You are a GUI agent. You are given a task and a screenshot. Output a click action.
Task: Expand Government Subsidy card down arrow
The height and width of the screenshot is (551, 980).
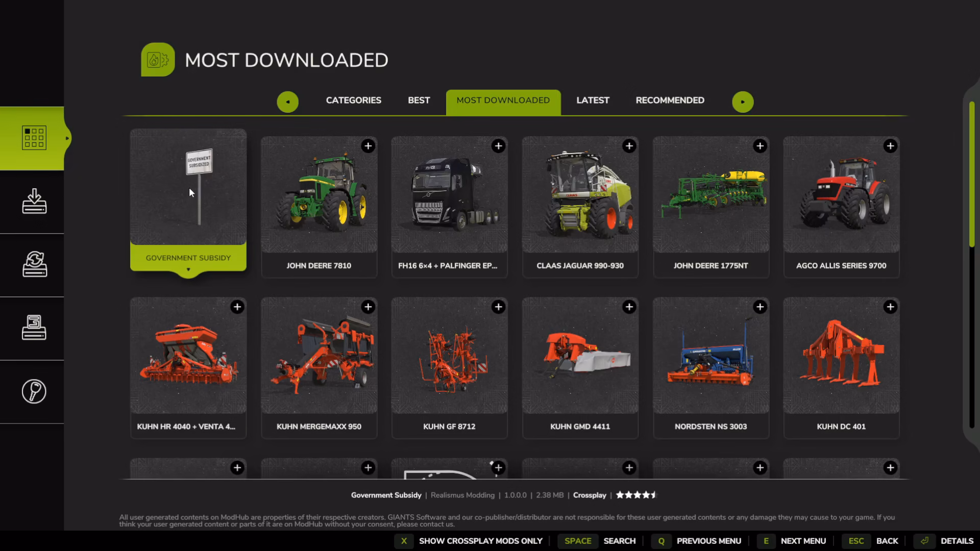click(188, 269)
